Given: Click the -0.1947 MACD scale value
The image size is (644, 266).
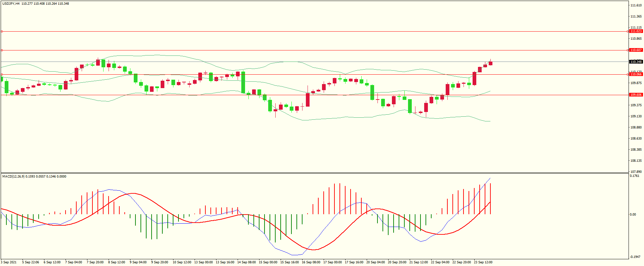Looking at the screenshot, I should click(635, 257).
